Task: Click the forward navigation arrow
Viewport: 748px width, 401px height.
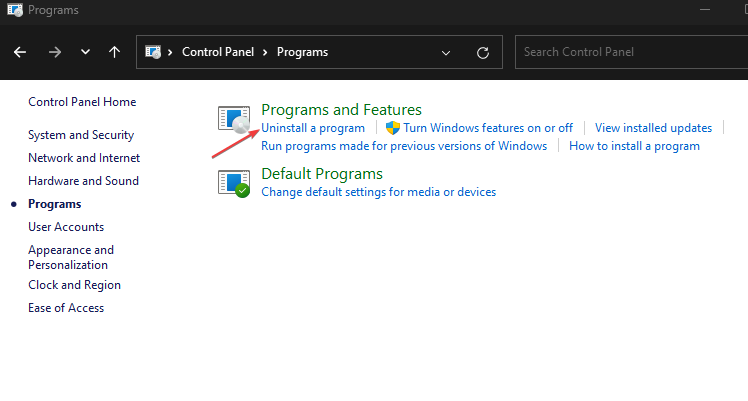Action: 55,52
